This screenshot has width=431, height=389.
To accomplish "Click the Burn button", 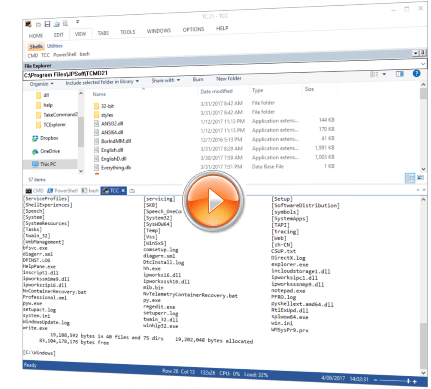I will pos(198,79).
